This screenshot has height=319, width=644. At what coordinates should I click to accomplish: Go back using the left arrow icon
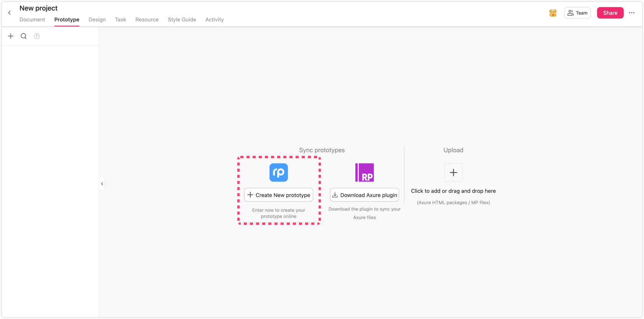[10, 13]
